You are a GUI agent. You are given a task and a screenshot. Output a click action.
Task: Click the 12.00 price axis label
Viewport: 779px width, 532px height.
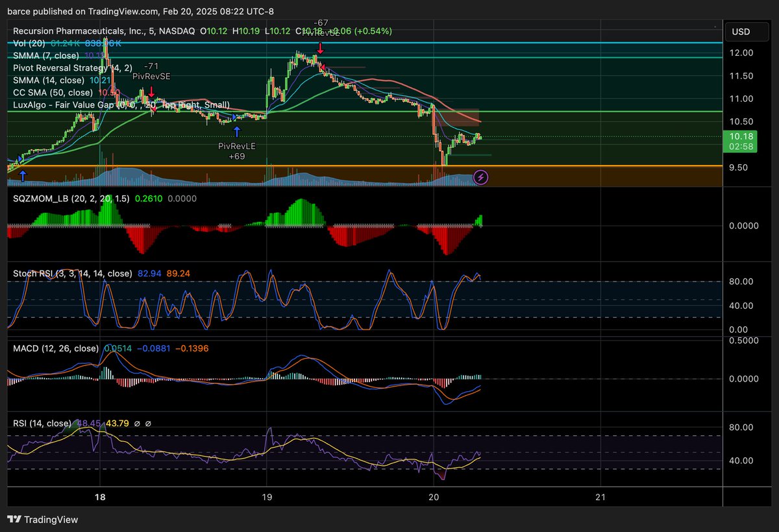tap(741, 53)
